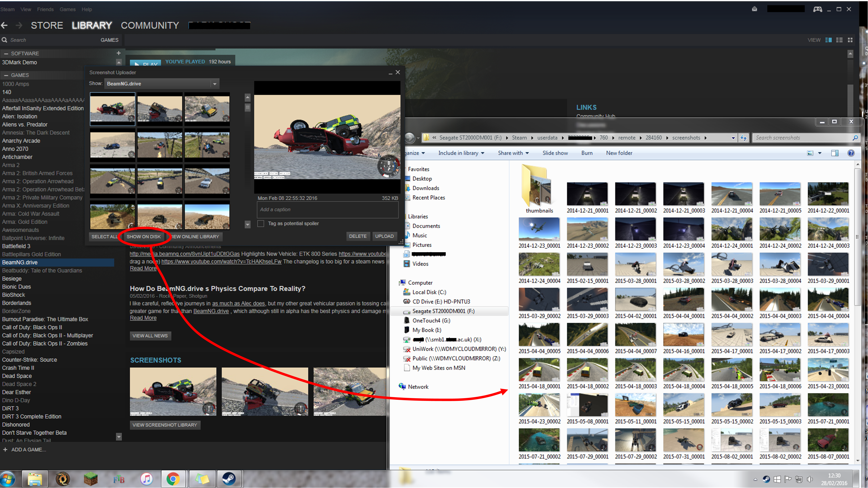Select file 2015-04-18_00003 in Explorer
Image resolution: width=868 pixels, height=488 pixels.
point(635,374)
